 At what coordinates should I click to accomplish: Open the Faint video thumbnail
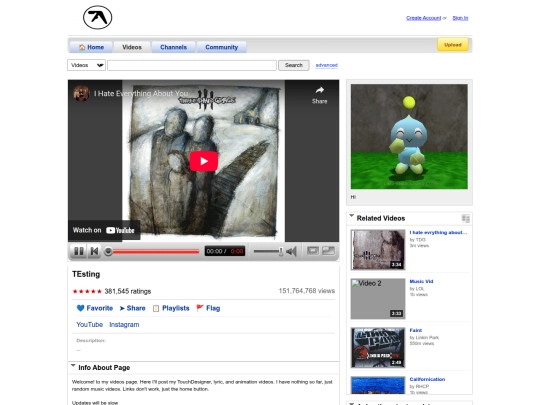(378, 347)
